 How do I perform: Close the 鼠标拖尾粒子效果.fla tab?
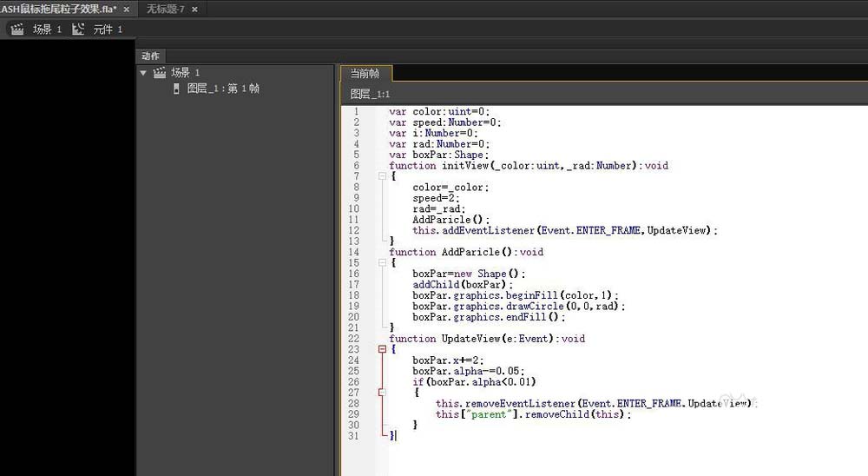(x=126, y=10)
